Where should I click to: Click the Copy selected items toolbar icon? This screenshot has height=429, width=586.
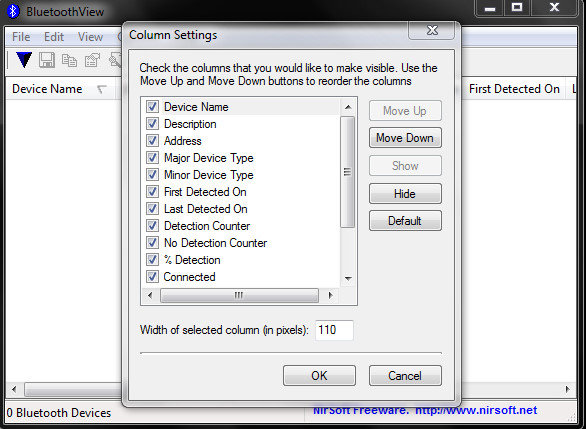[x=69, y=60]
